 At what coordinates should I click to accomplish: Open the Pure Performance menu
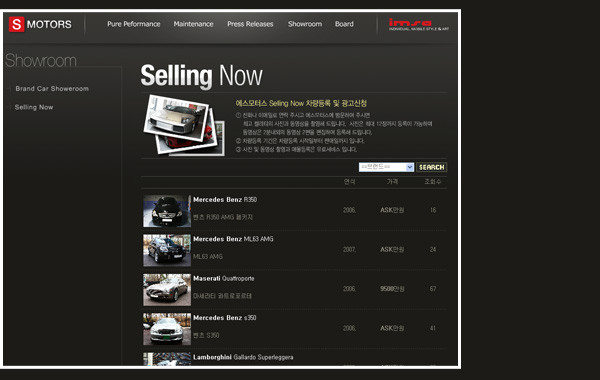point(134,24)
